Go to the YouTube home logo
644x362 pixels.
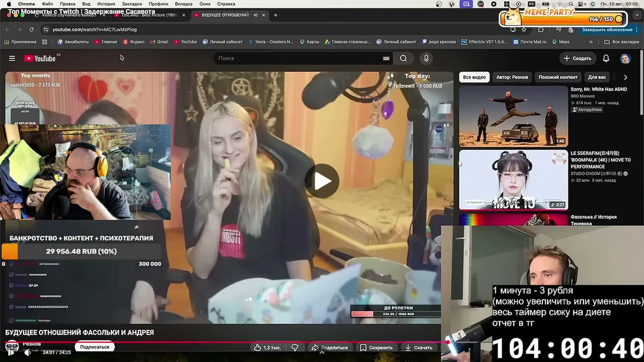(40, 58)
